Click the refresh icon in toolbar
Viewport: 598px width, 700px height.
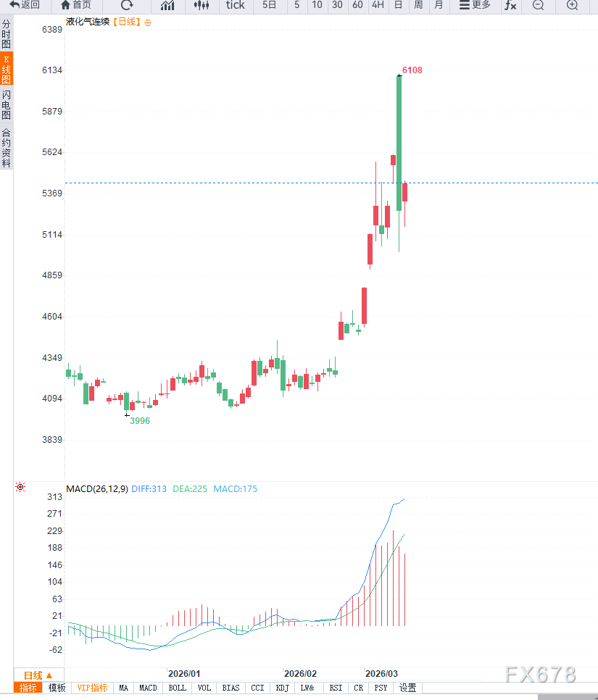(x=127, y=5)
